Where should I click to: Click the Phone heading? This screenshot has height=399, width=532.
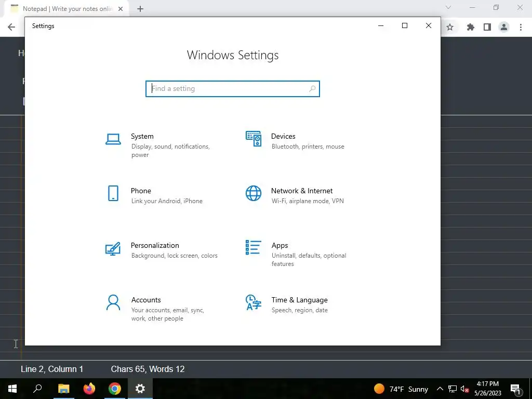click(x=141, y=191)
